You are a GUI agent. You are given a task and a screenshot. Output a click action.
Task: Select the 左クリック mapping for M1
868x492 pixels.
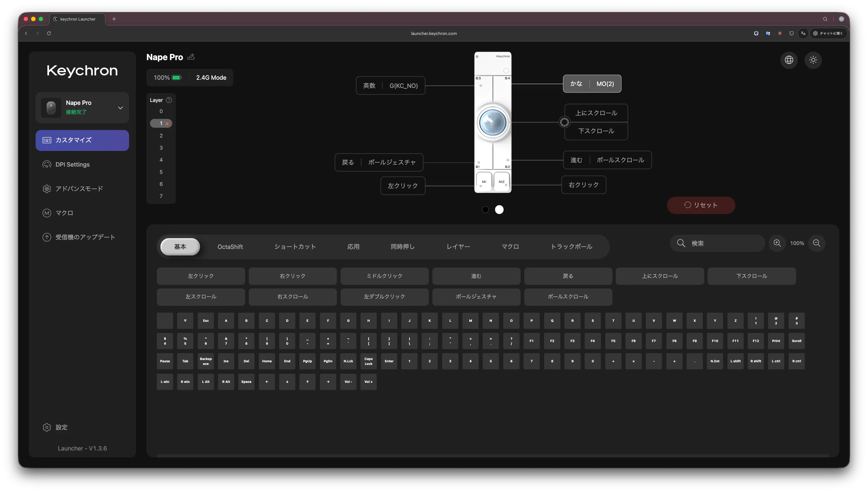pos(403,186)
